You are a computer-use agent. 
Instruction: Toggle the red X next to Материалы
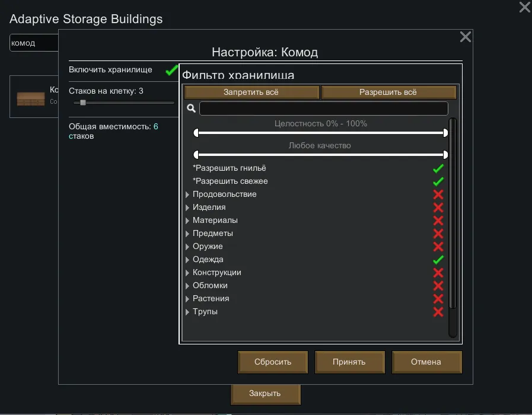pyautogui.click(x=438, y=221)
